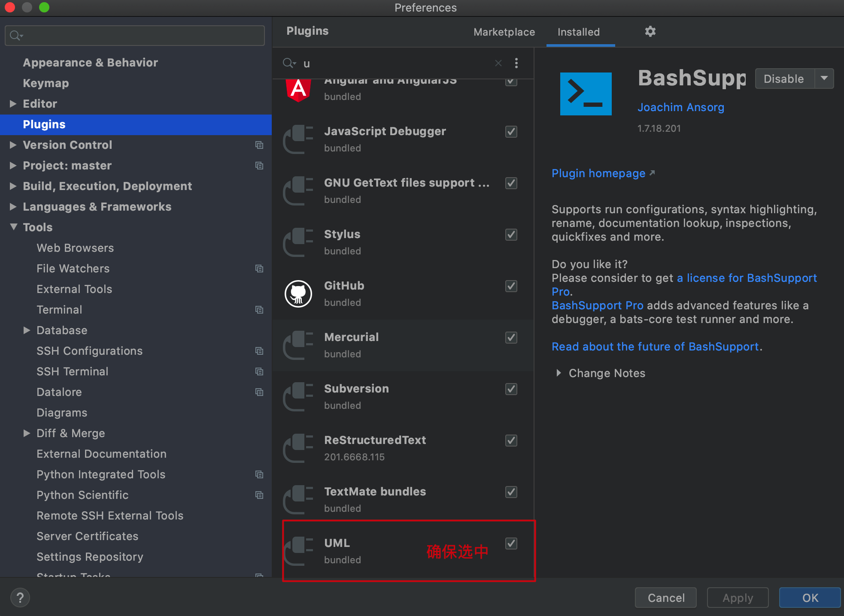Open the Plugin homepage link

click(x=603, y=173)
